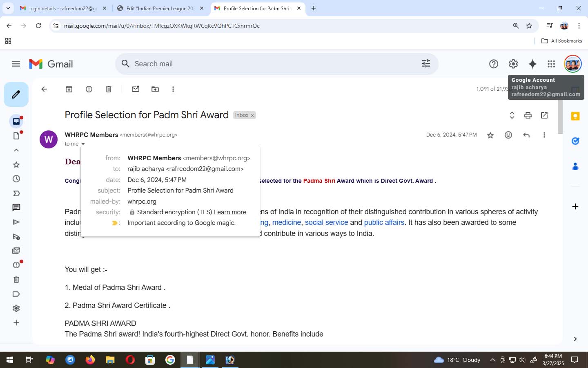This screenshot has width=588, height=368.
Task: Reply to WHRPC Members message
Action: [x=526, y=135]
